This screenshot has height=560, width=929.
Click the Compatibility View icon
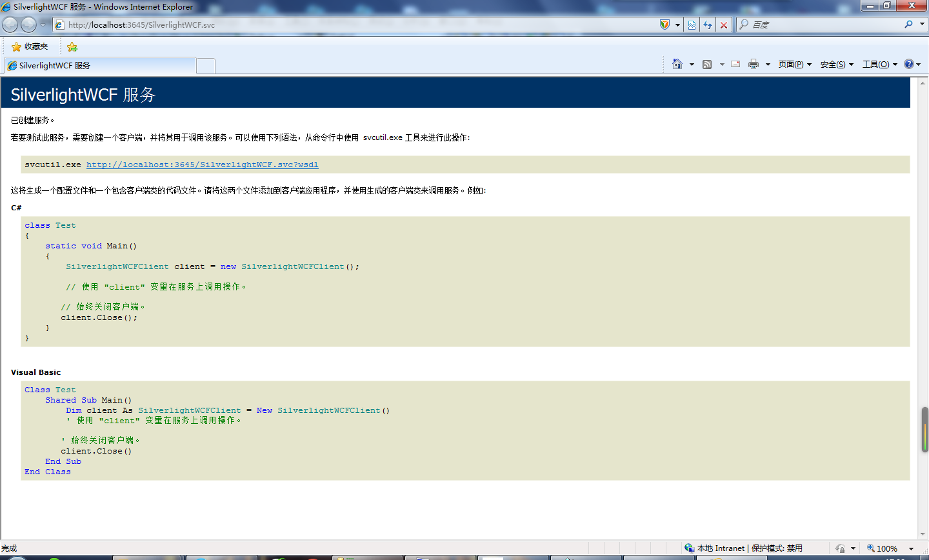click(x=691, y=25)
